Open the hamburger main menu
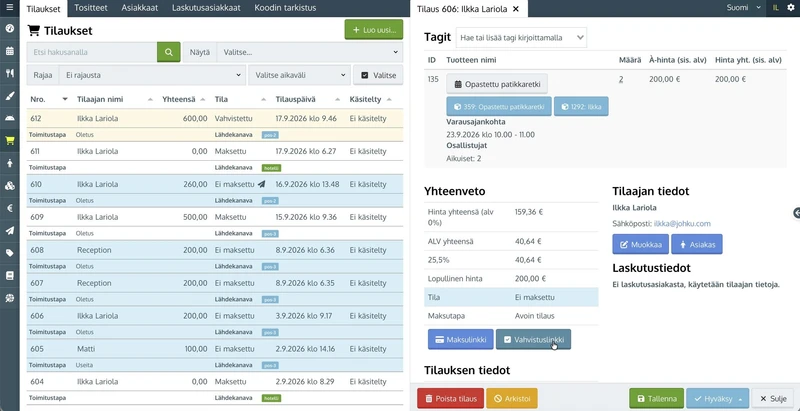 pos(10,8)
